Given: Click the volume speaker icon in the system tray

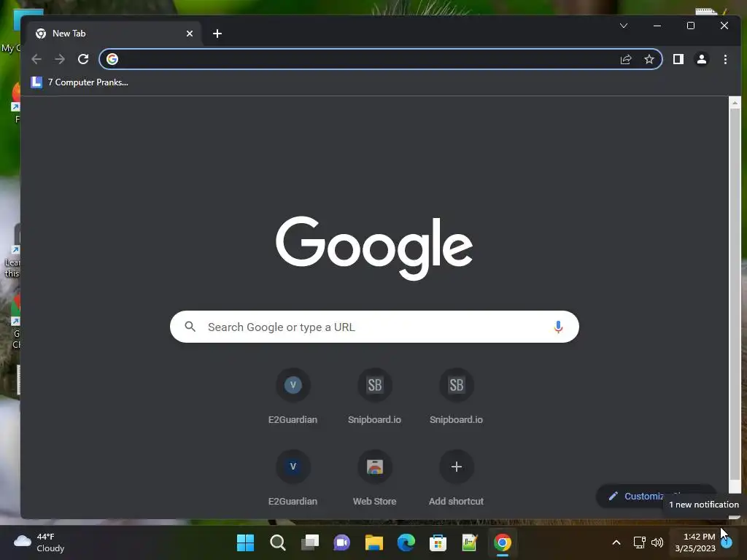Looking at the screenshot, I should coord(657,542).
